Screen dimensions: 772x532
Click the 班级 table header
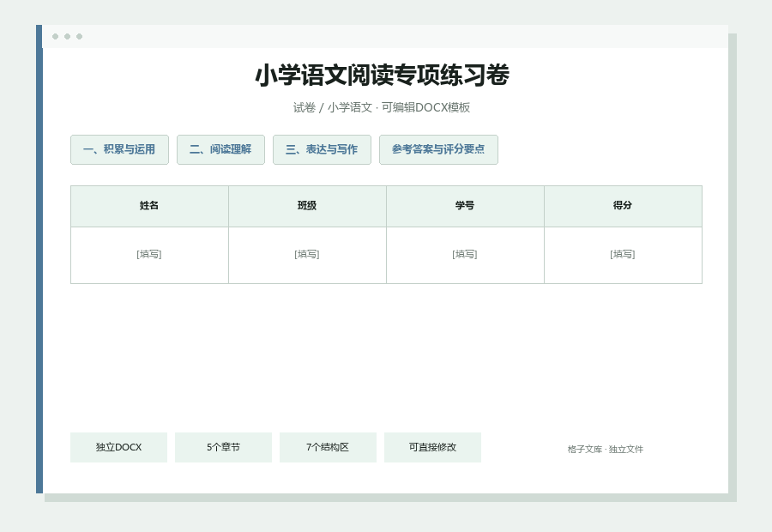pyautogui.click(x=307, y=206)
